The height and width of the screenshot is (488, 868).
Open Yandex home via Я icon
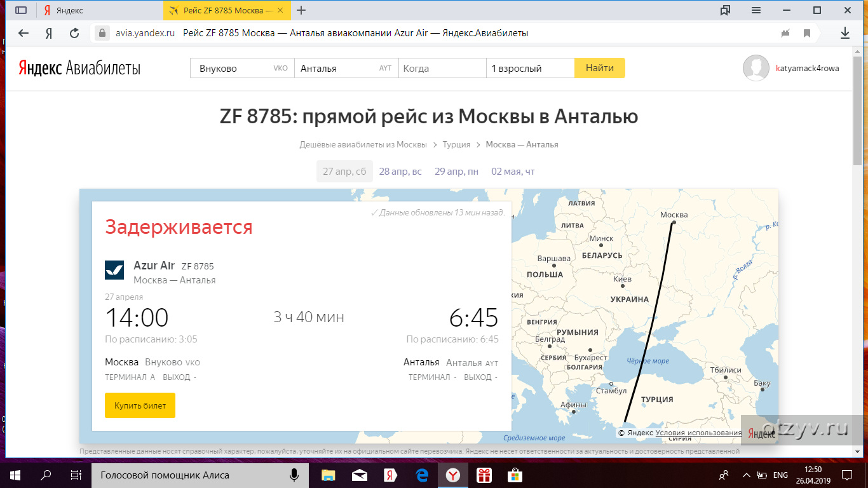[x=49, y=33]
